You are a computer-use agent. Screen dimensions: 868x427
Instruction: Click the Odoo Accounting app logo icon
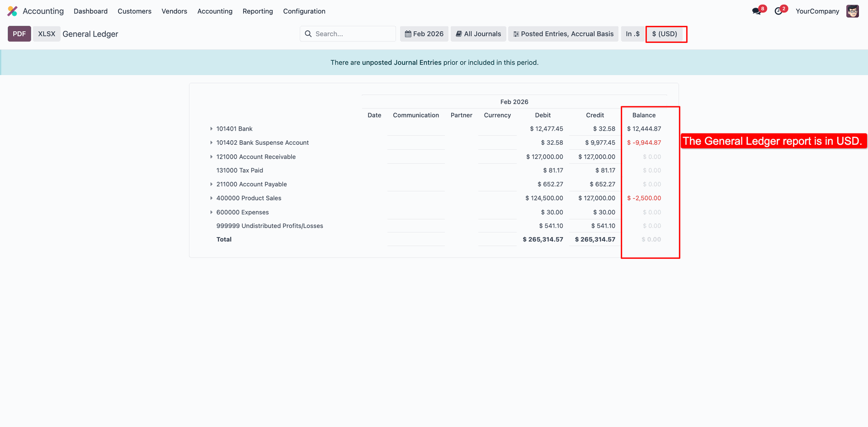13,11
